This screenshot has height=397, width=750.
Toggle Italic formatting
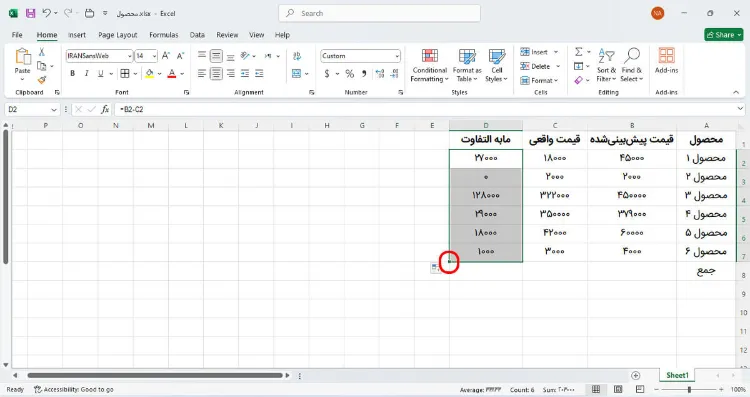coord(87,73)
